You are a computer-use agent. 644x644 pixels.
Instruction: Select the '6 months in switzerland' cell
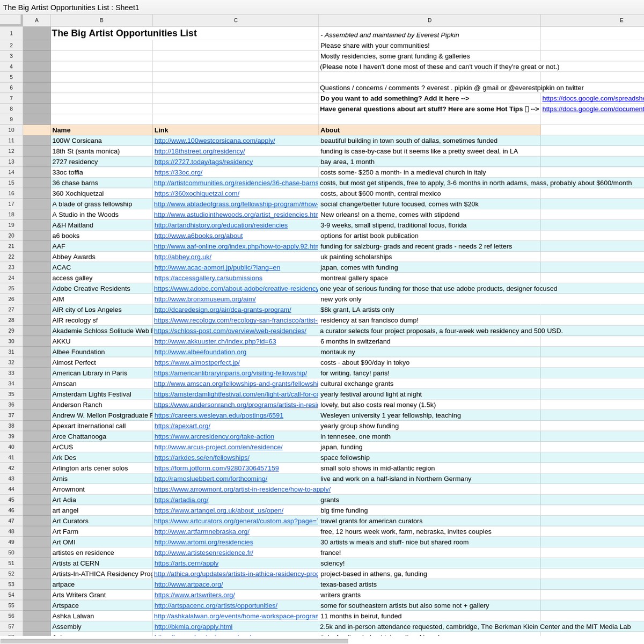[429, 341]
